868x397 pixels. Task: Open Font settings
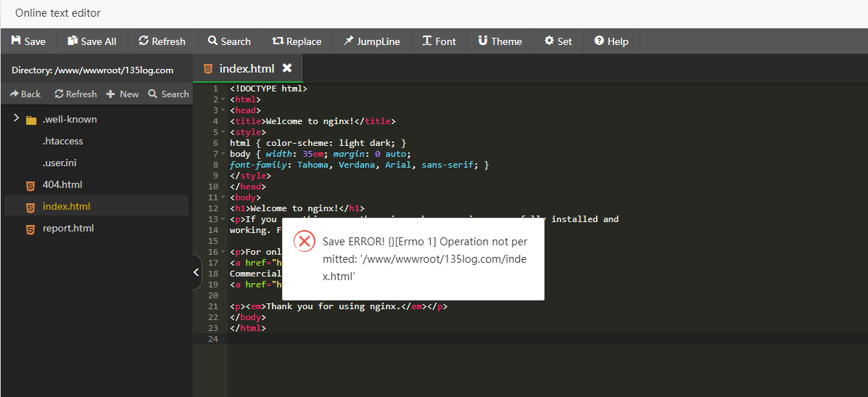pyautogui.click(x=439, y=41)
